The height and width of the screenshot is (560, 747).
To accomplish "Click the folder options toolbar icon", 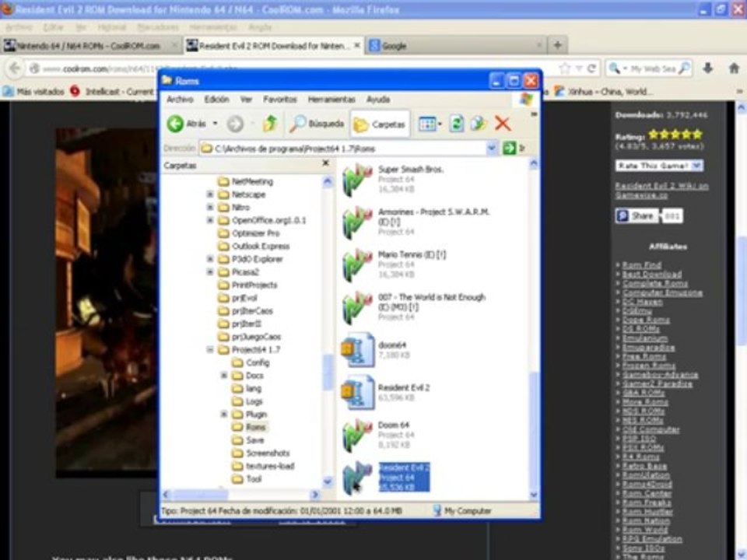I will [478, 124].
